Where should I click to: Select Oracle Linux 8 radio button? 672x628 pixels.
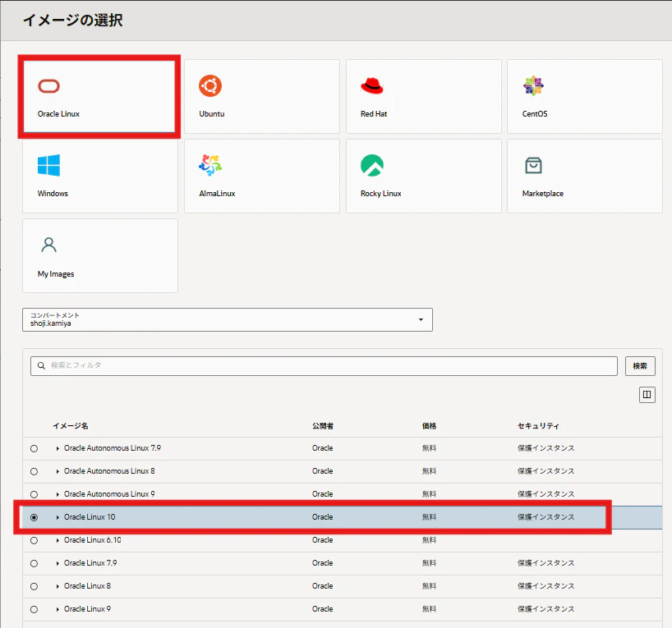tap(35, 586)
